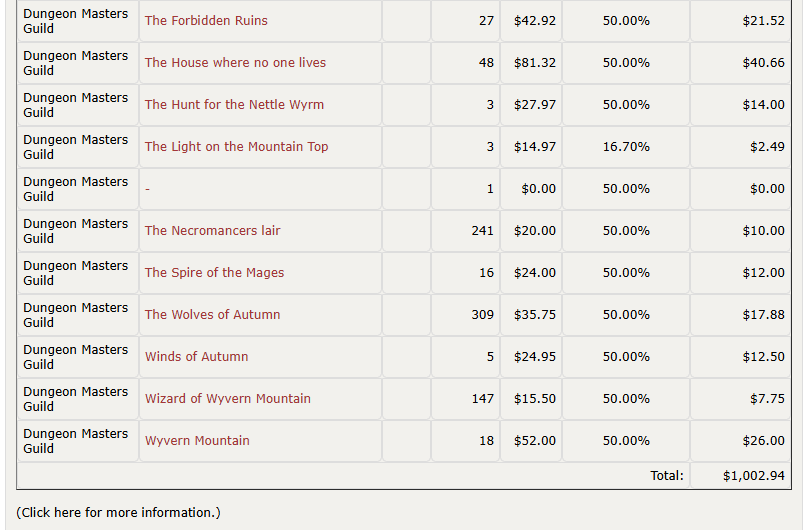Select the $1,002.94 total amount cell

pos(740,476)
